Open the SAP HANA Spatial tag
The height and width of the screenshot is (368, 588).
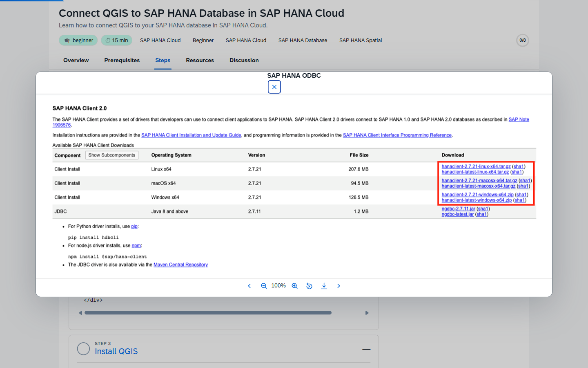click(361, 40)
